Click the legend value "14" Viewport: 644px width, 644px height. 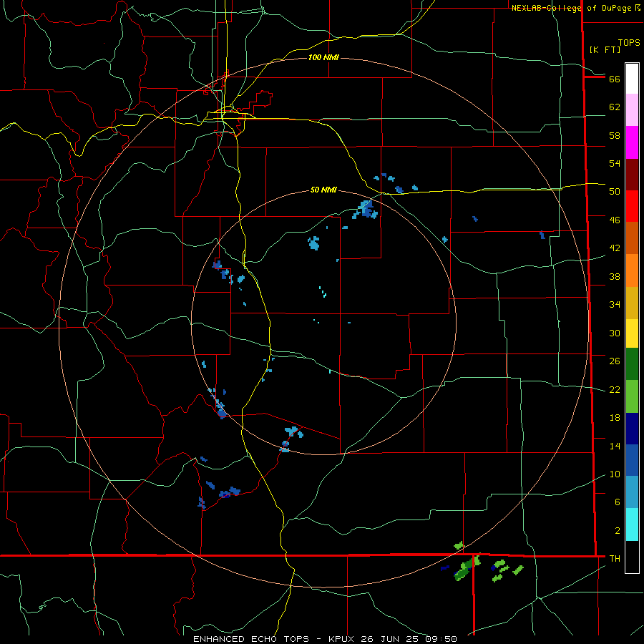tap(615, 447)
